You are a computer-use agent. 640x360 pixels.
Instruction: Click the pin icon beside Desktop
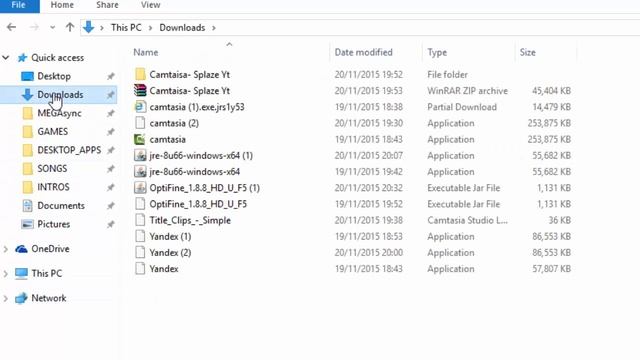click(x=111, y=76)
